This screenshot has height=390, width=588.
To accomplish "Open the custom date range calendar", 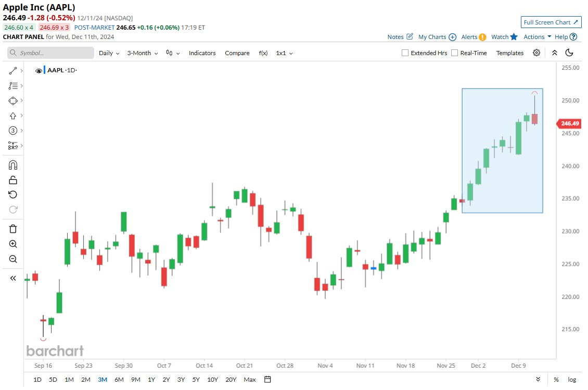I will pyautogui.click(x=267, y=380).
